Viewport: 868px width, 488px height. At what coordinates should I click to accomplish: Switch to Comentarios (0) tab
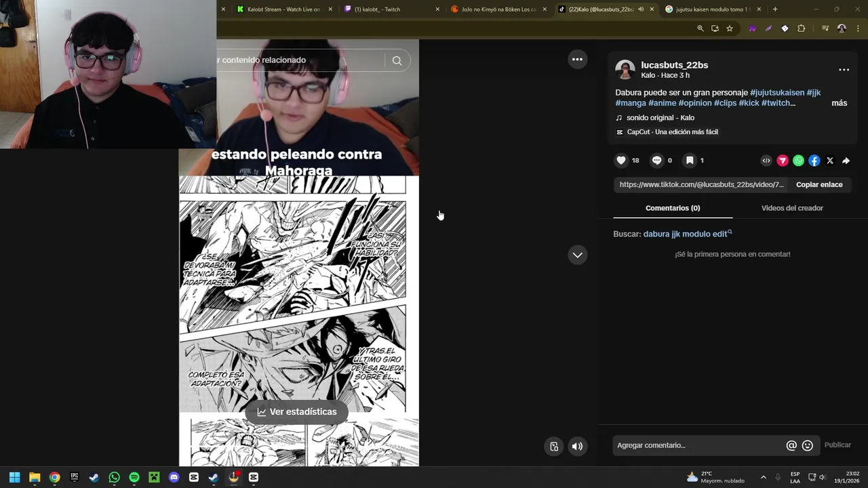pyautogui.click(x=673, y=208)
